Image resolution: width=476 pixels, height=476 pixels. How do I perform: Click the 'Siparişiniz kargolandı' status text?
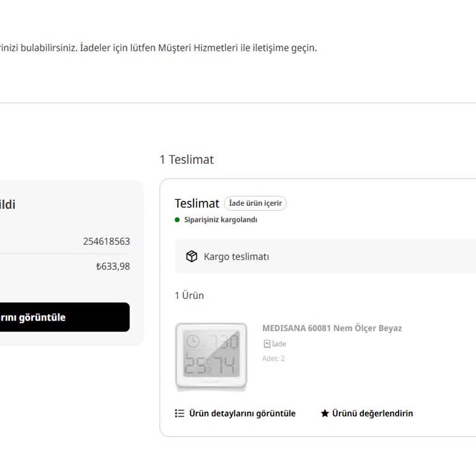click(221, 219)
